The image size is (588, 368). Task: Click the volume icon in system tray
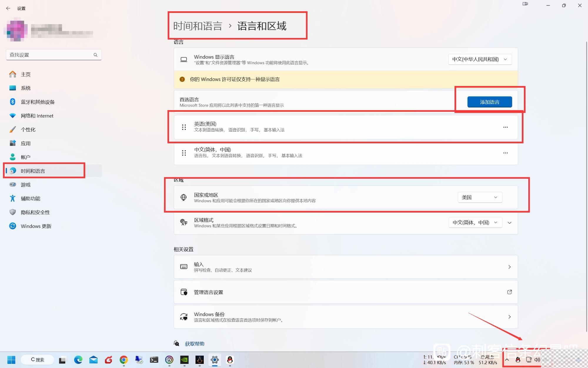click(x=537, y=360)
